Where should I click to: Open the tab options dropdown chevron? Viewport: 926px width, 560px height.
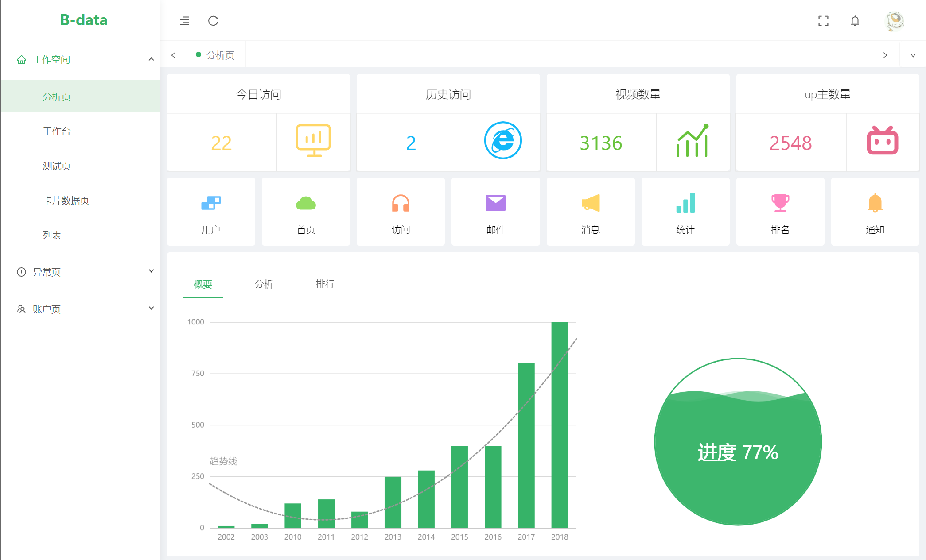[913, 55]
